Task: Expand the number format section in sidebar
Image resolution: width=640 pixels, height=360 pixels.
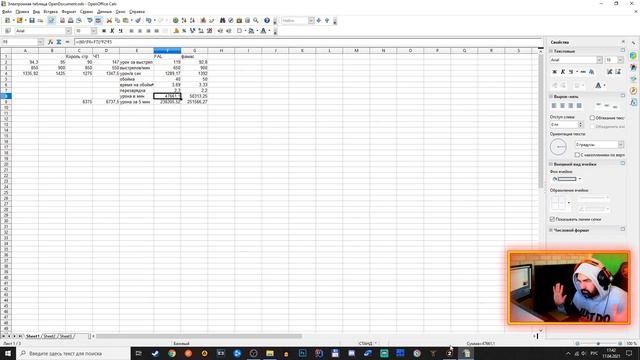Action: (551, 230)
